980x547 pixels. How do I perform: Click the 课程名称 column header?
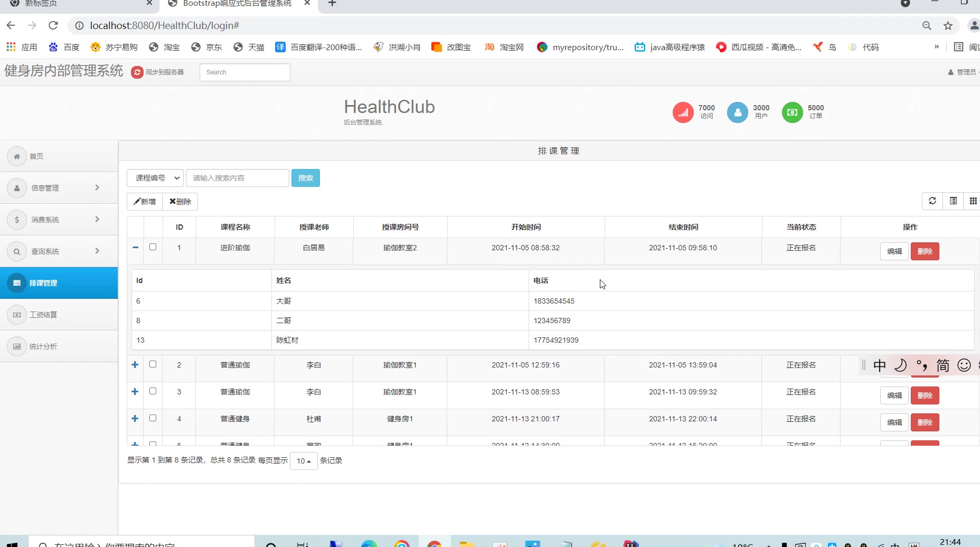pyautogui.click(x=235, y=227)
